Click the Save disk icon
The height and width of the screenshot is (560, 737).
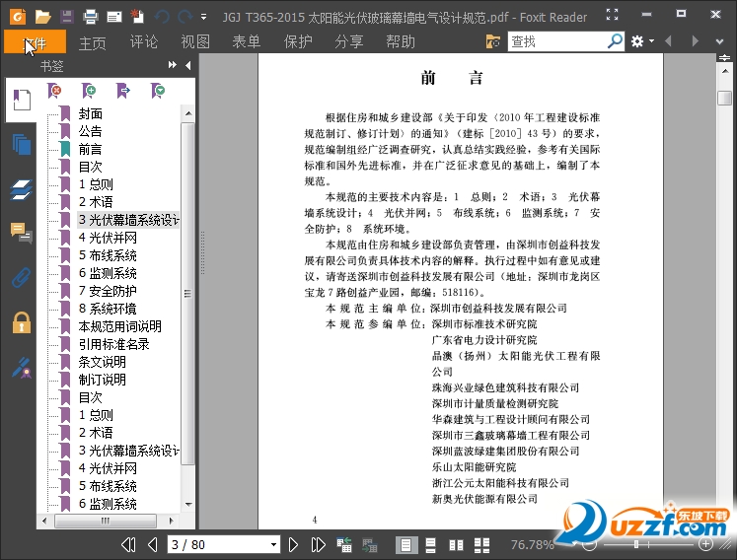[x=67, y=17]
